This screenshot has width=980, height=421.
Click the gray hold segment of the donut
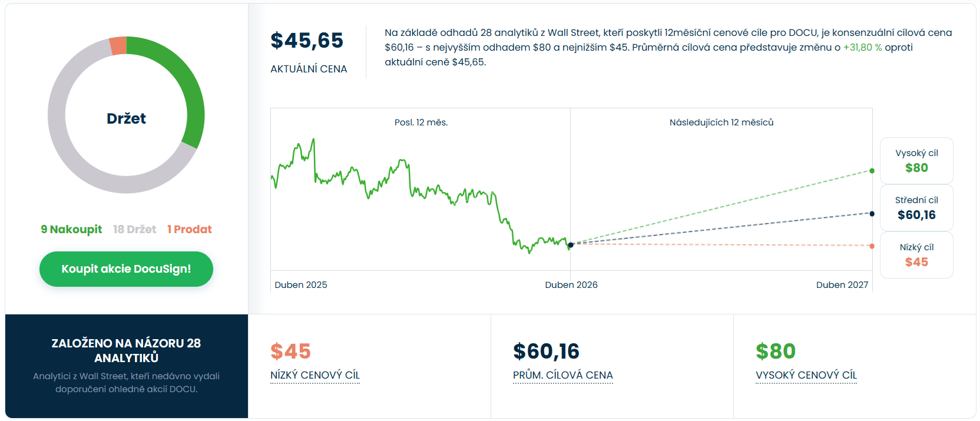pyautogui.click(x=66, y=147)
